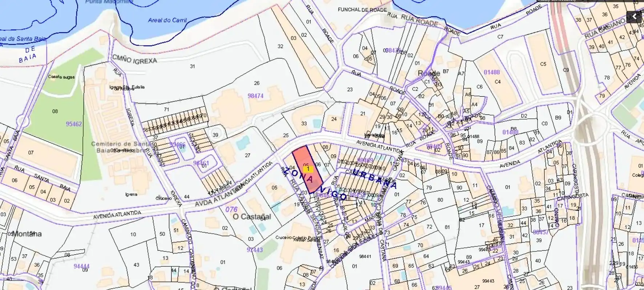Click the yellow marker numbered 1

(308, 169)
